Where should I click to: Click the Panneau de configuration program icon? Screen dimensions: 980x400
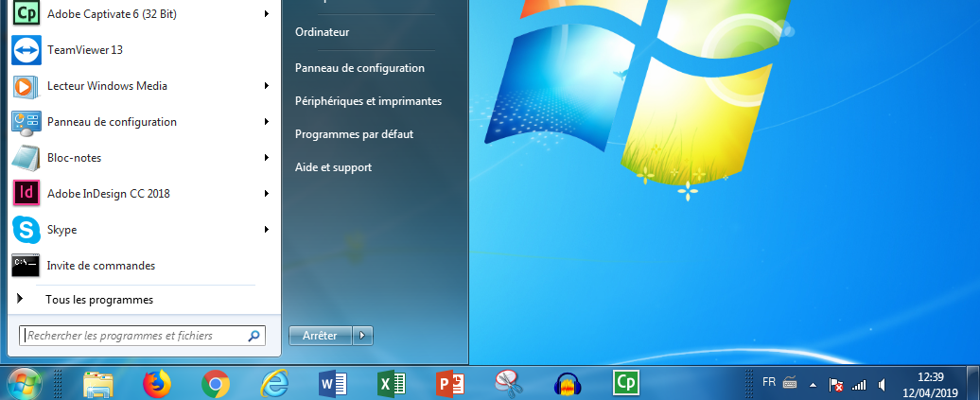tap(26, 122)
